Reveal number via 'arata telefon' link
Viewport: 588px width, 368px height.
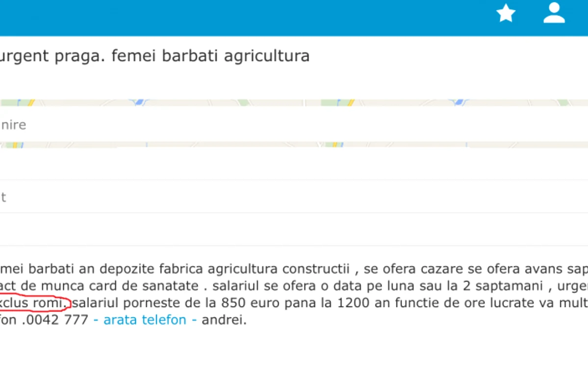[x=145, y=319]
